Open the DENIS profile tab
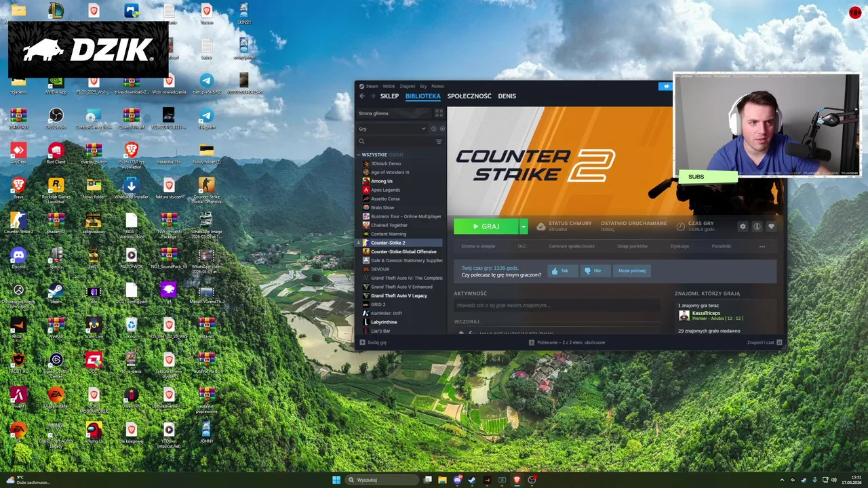Screen dimensions: 868x488 point(507,96)
